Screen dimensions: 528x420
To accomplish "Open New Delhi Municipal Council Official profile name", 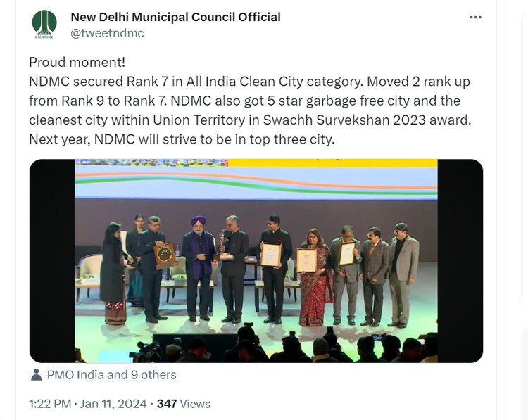I will tap(175, 17).
